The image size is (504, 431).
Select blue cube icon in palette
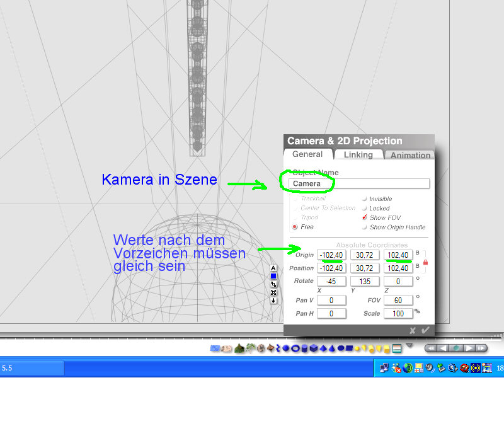[314, 348]
